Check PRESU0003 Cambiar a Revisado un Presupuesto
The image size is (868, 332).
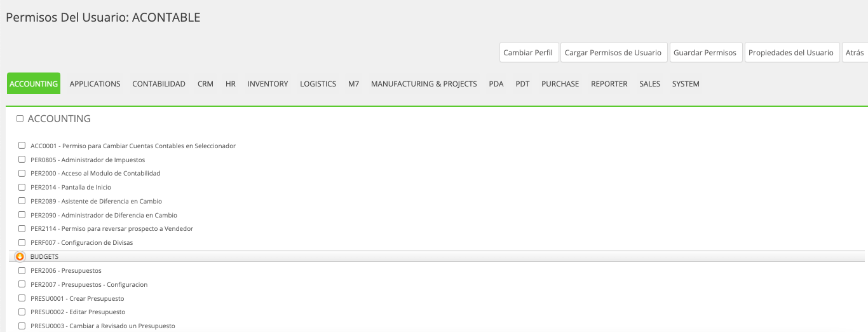click(22, 326)
